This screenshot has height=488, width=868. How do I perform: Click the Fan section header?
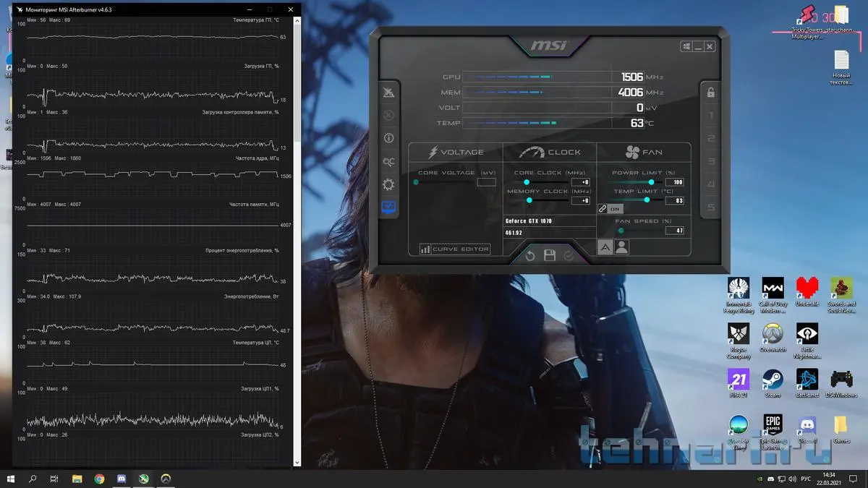[x=643, y=153]
